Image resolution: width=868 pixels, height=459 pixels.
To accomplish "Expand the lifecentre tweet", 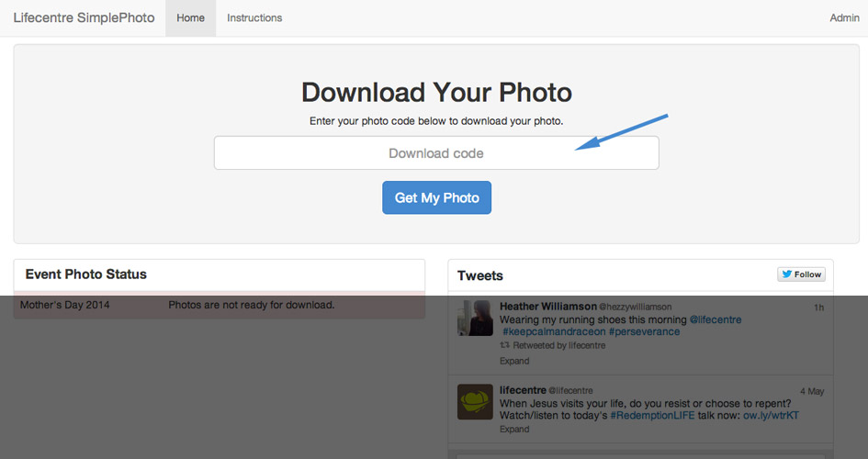I will click(514, 429).
